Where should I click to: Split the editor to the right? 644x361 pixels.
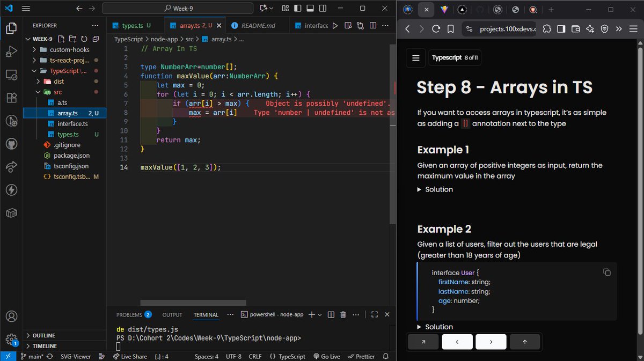(x=372, y=25)
